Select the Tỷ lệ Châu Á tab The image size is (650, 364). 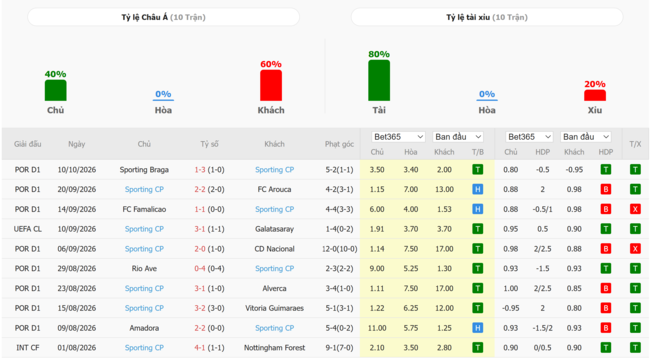[163, 17]
